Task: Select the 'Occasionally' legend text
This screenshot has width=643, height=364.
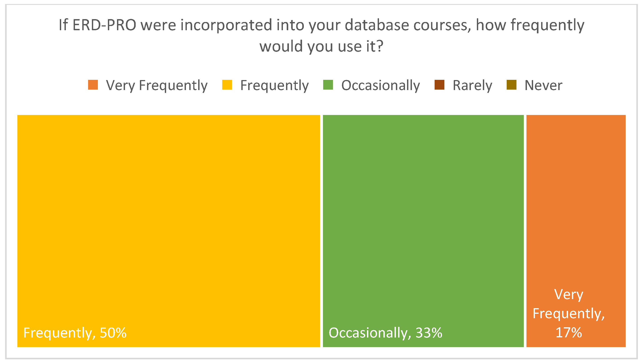Action: coord(381,86)
